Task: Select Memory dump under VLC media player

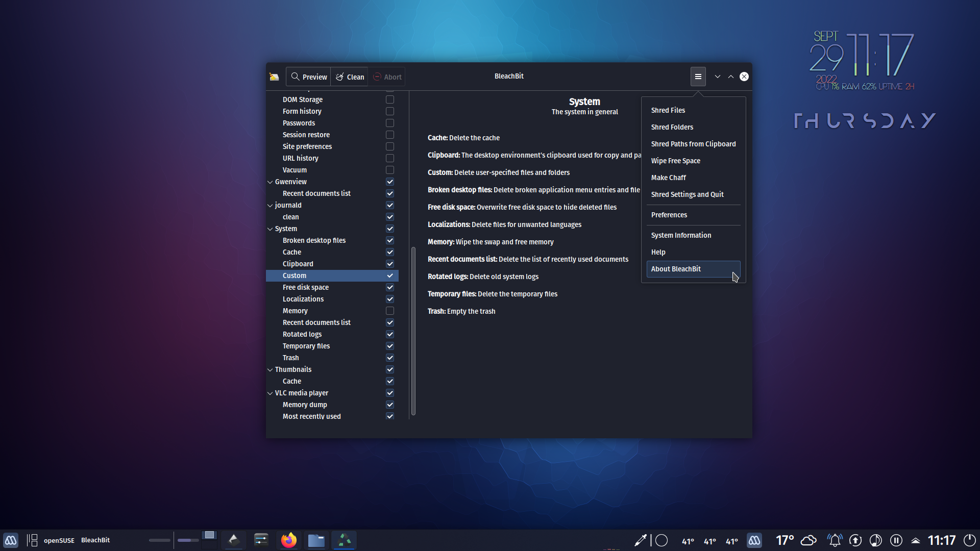Action: (332, 405)
